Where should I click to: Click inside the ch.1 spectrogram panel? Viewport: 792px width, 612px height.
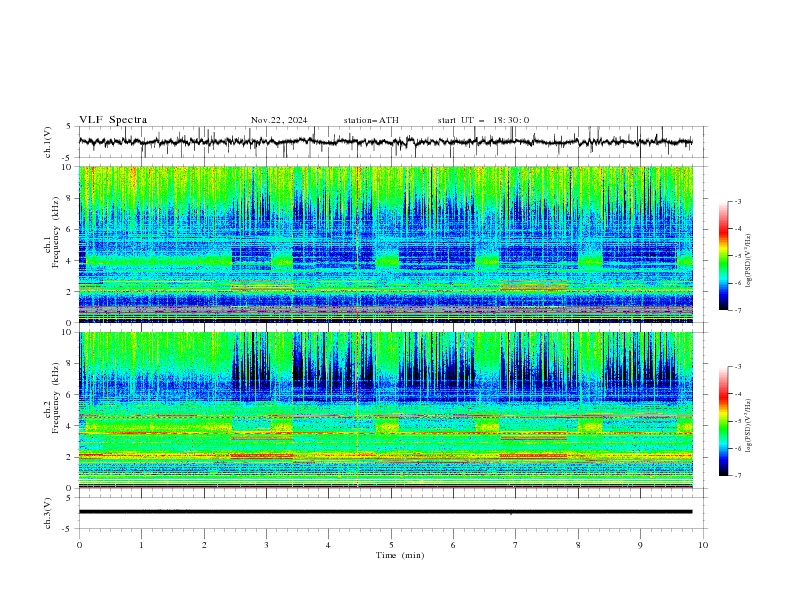386,244
